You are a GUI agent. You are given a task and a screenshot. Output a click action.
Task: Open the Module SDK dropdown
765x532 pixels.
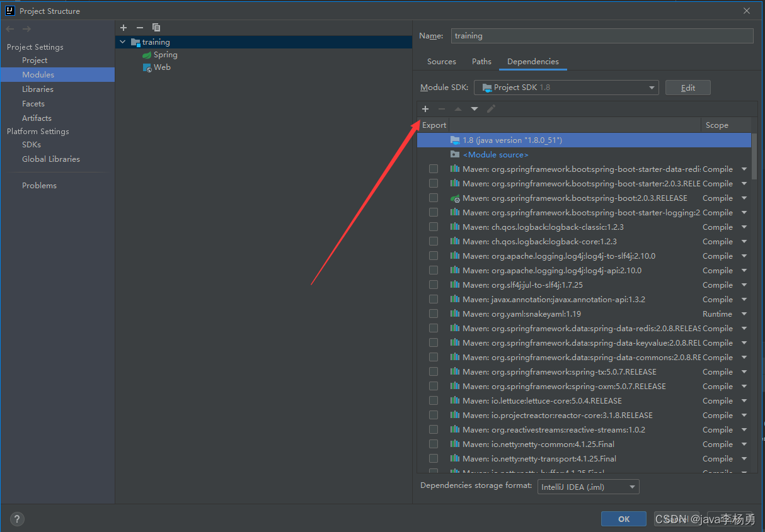652,88
